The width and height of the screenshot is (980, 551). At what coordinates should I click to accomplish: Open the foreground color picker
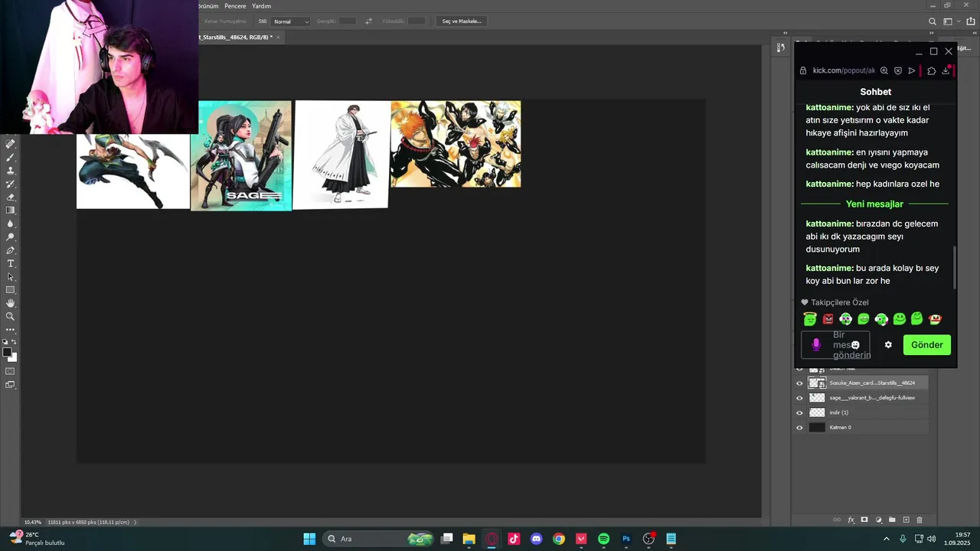click(x=7, y=352)
